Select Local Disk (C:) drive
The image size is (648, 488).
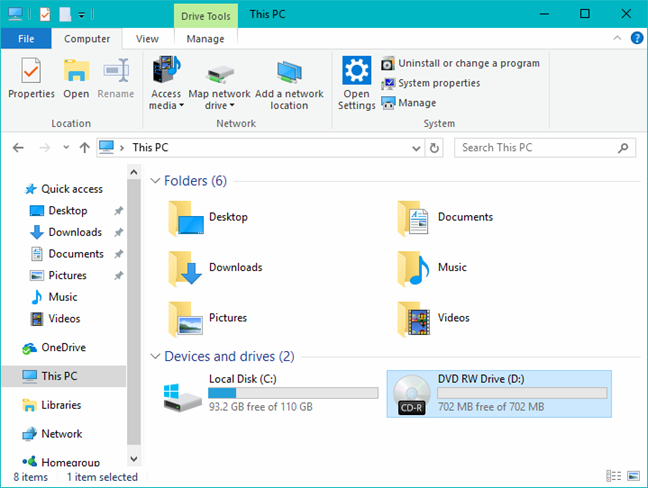coord(271,393)
